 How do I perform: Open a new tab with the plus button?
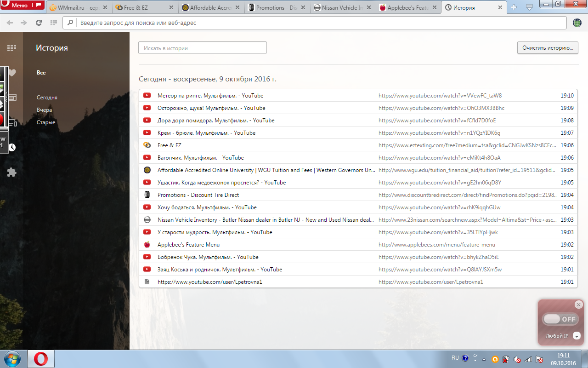point(514,7)
